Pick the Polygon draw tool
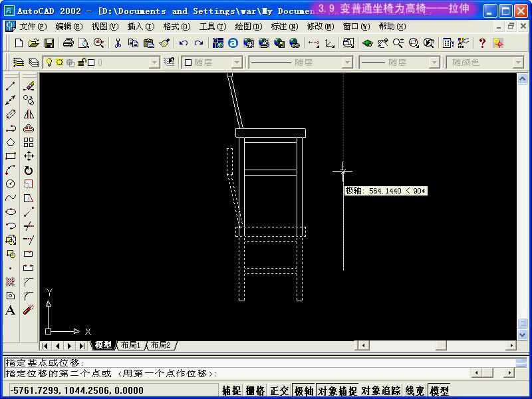This screenshot has width=532, height=399. (x=11, y=142)
